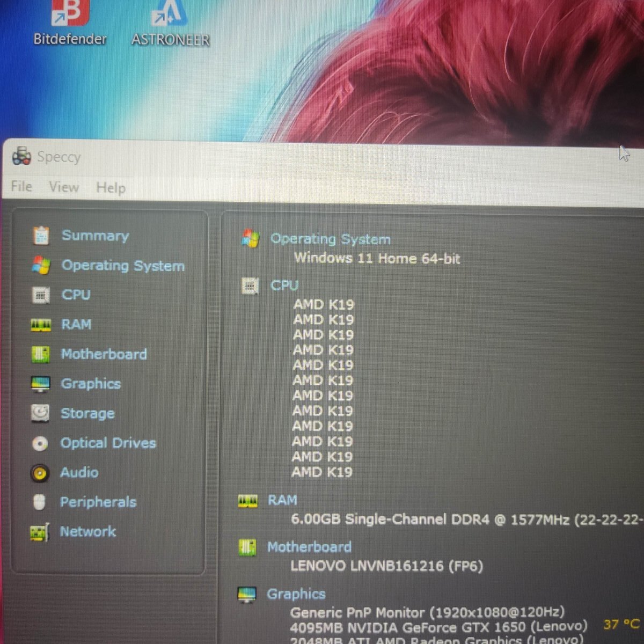This screenshot has width=644, height=644.
Task: Select 'LENOVO LNVNB161216 (FP6)' motherboard text
Action: (x=386, y=566)
